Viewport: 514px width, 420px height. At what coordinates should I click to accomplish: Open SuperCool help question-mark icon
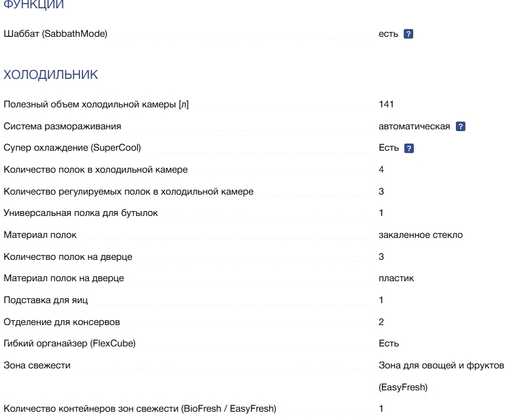[x=409, y=148]
